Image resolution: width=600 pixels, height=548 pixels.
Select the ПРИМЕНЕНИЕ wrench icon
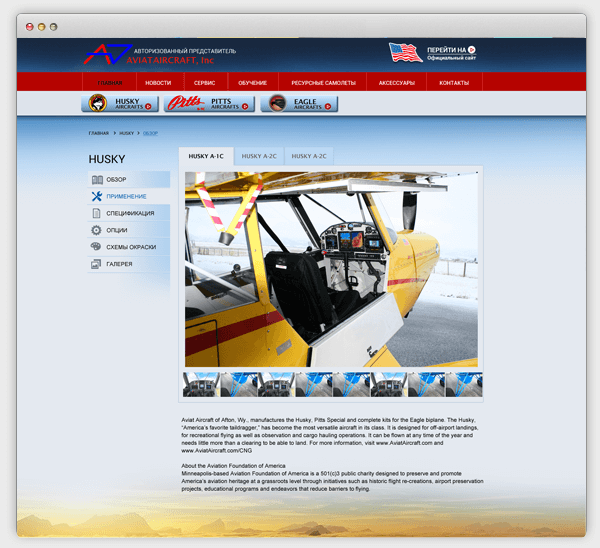point(97,196)
